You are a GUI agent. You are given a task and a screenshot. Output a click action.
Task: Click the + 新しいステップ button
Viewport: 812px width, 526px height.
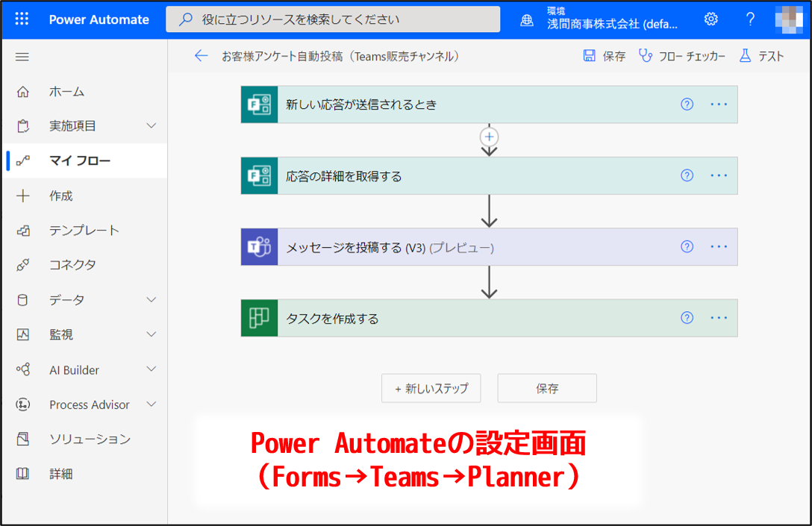click(431, 388)
